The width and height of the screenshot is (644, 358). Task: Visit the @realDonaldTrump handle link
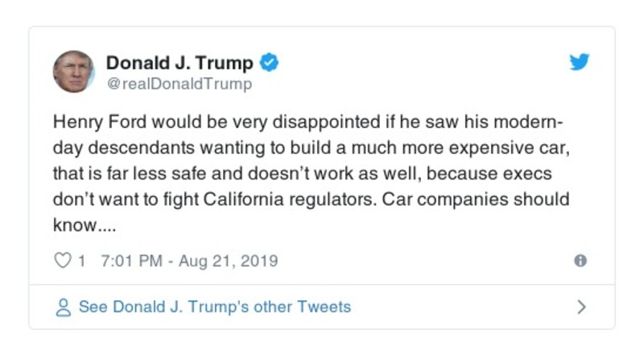179,84
